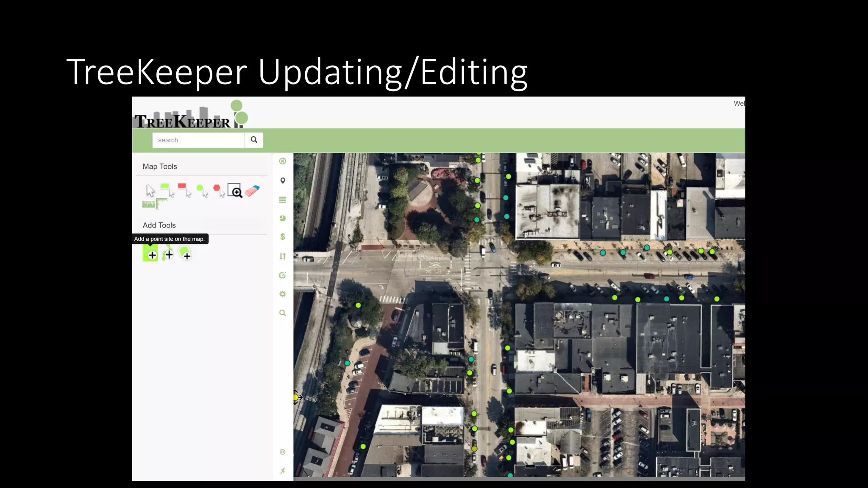Select the add line site tool
Viewport: 868px width, 488px height.
(x=167, y=254)
